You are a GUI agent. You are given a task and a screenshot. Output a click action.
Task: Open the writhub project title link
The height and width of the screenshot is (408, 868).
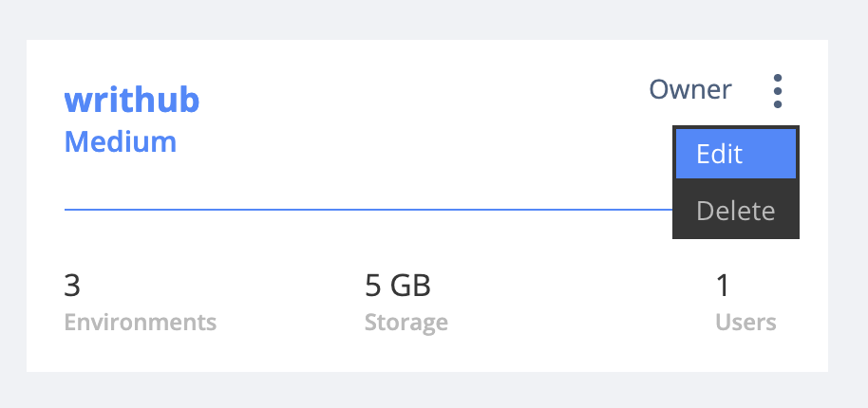[x=131, y=99]
